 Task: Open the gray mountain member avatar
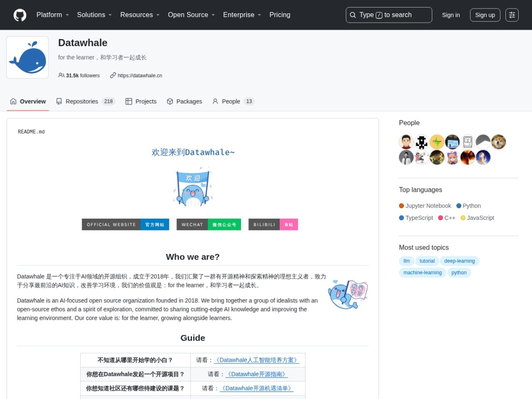483,142
